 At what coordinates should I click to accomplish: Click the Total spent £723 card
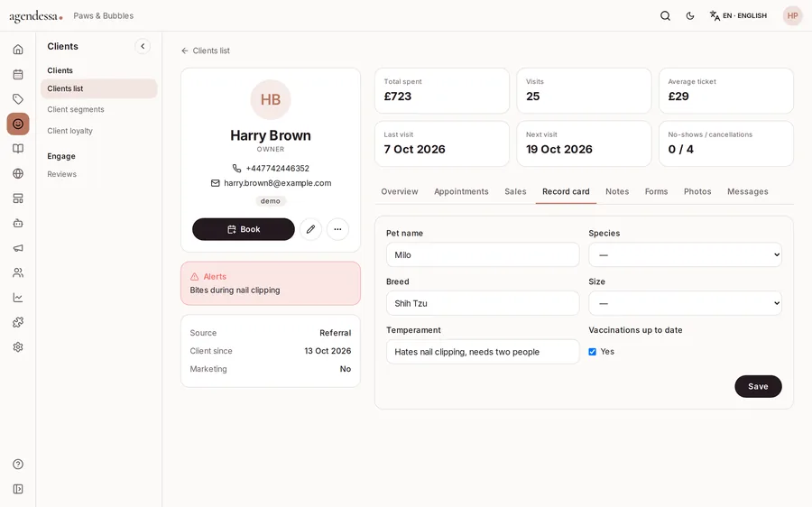coord(442,90)
